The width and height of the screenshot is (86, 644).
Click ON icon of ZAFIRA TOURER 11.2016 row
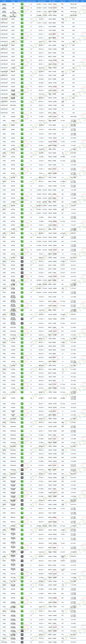pos(22,638)
